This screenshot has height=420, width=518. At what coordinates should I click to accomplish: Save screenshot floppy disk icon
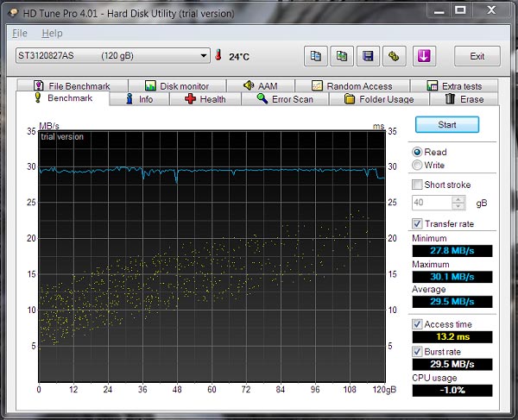pos(368,56)
